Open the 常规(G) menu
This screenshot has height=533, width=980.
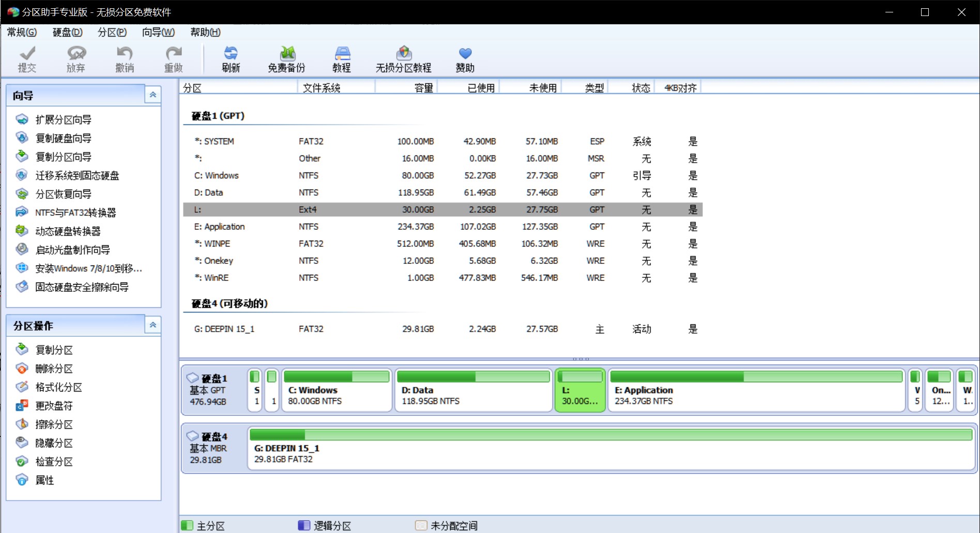22,33
